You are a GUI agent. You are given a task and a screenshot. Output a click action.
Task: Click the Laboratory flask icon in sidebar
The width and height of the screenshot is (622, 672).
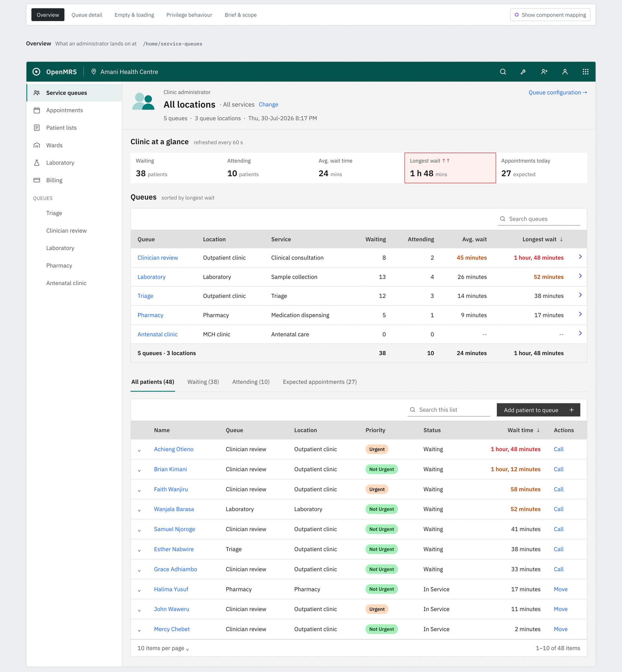pos(37,163)
